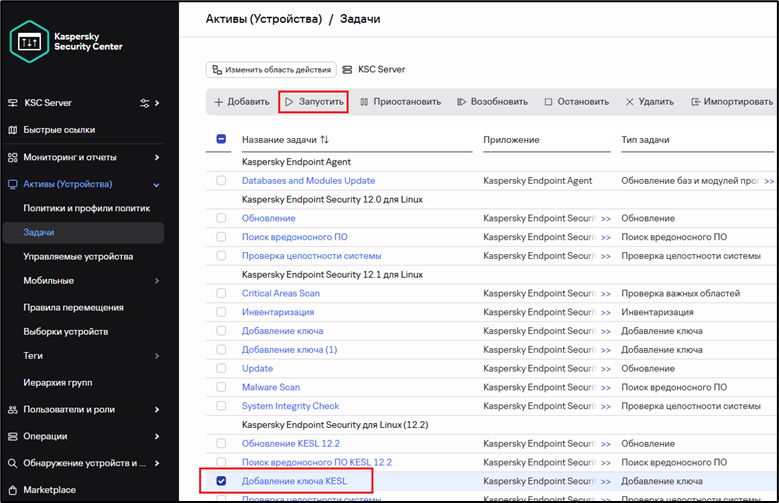Click Запустить to start the task
Viewport: 779px width, 503px height.
click(314, 102)
